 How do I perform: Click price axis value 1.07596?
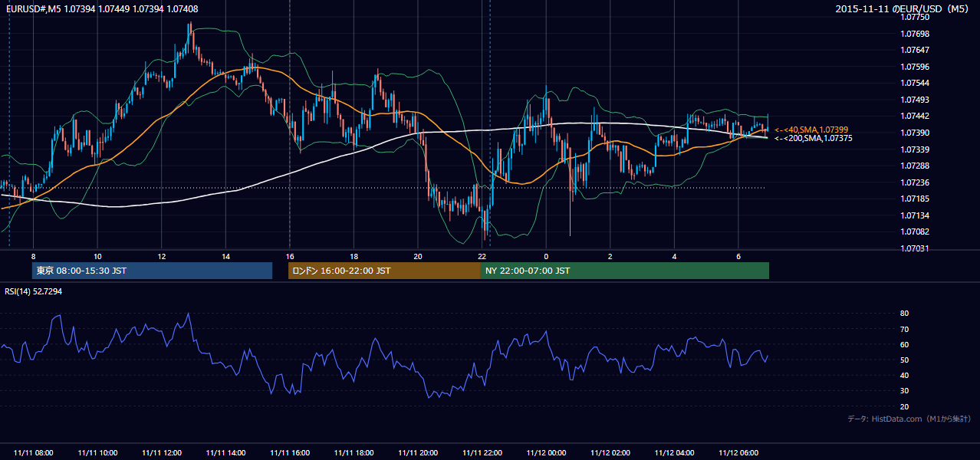coord(916,67)
